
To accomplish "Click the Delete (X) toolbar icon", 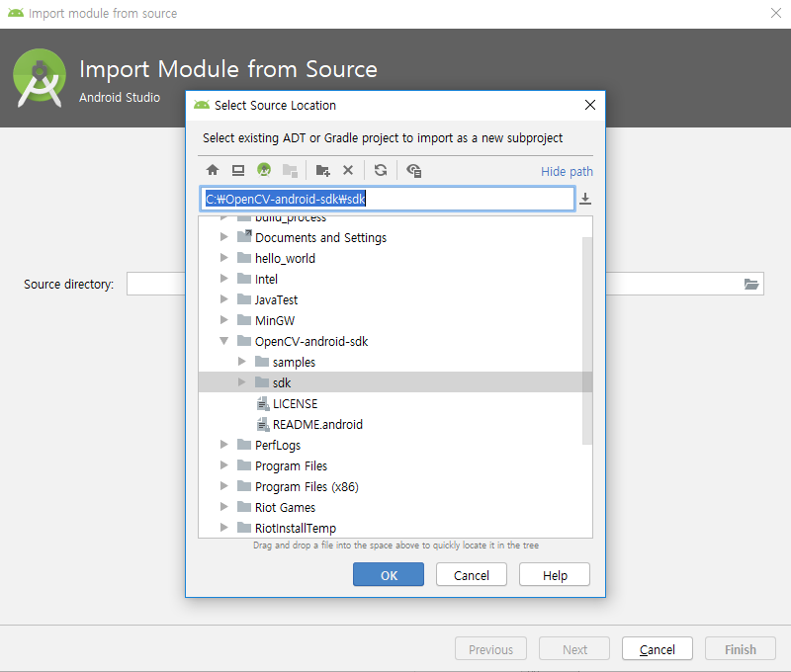I will pos(348,170).
